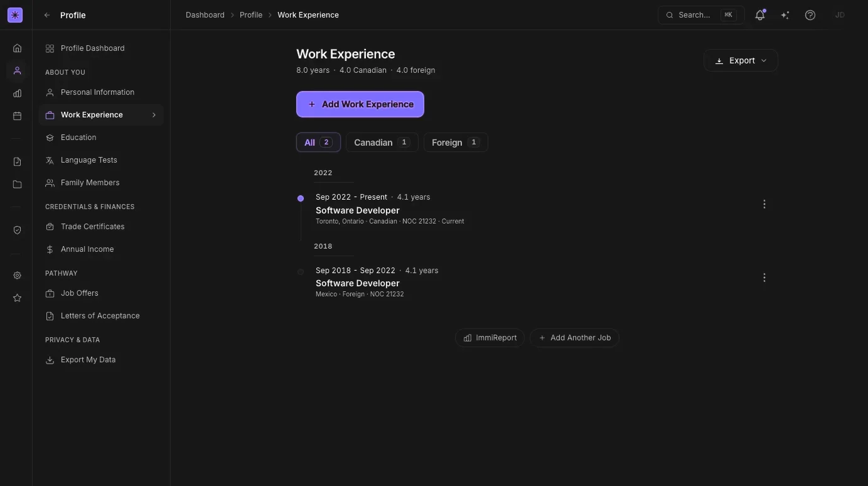Expand the Work Experience sidebar chevron
The height and width of the screenshot is (486, 868).
click(154, 115)
